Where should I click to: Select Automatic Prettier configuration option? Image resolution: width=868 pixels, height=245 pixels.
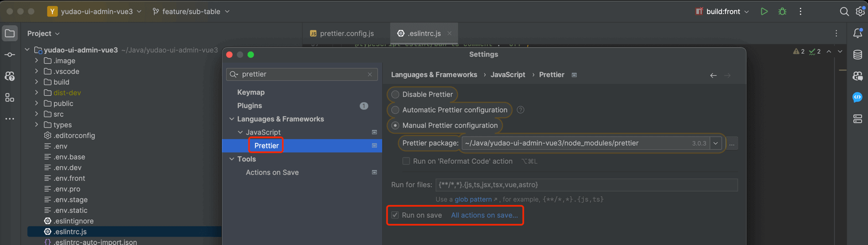(x=396, y=110)
